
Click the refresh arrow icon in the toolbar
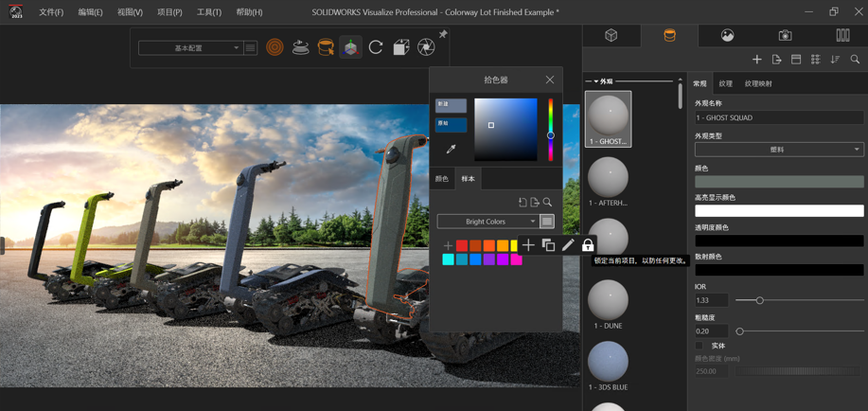click(376, 47)
